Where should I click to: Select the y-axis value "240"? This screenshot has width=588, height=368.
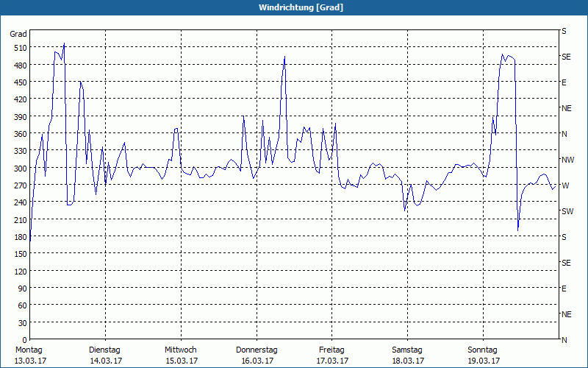[21, 202]
